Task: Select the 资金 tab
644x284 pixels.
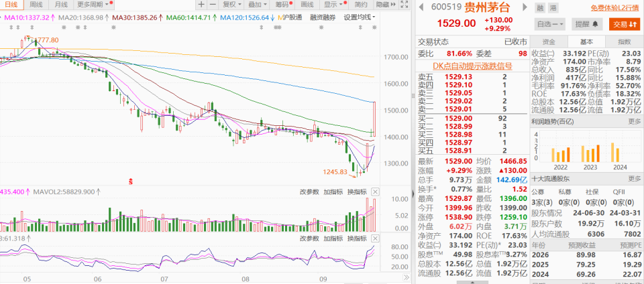Action: (549, 42)
